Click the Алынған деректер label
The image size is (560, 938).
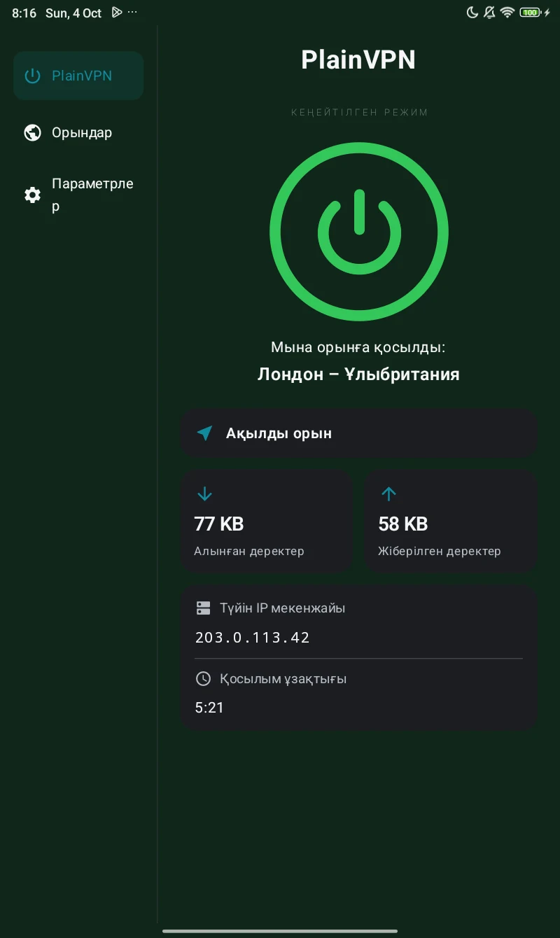[249, 551]
